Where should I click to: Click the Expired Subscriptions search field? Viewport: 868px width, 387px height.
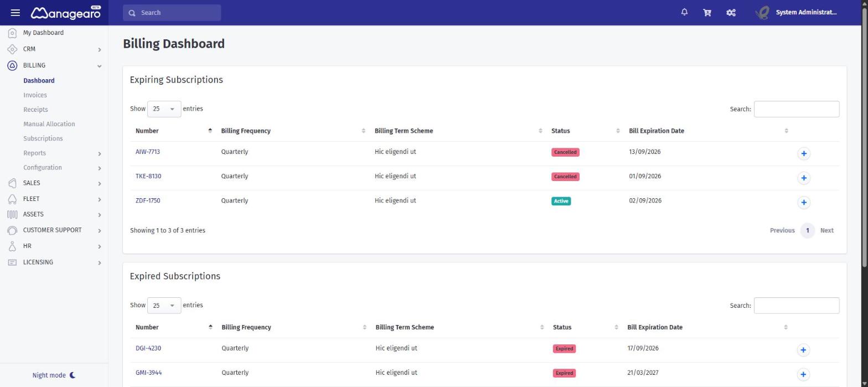click(x=796, y=306)
